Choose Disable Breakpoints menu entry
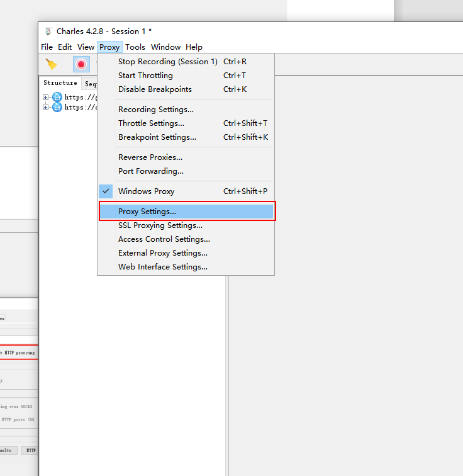This screenshot has height=476, width=463. point(186,89)
